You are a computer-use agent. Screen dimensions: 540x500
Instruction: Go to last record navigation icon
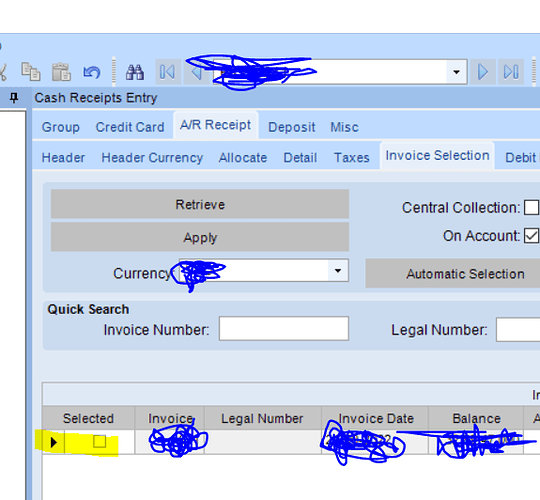pos(511,72)
